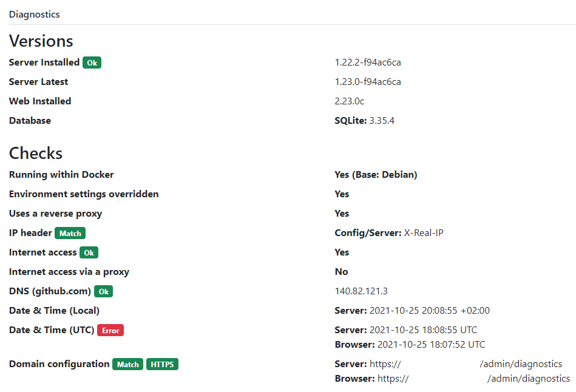The image size is (576, 392).
Task: Click the Ok badge beside DNS (github.com)
Action: [103, 291]
